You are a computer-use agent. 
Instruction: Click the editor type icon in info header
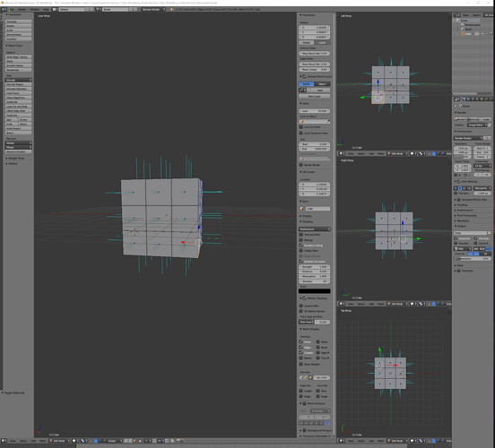[4, 10]
